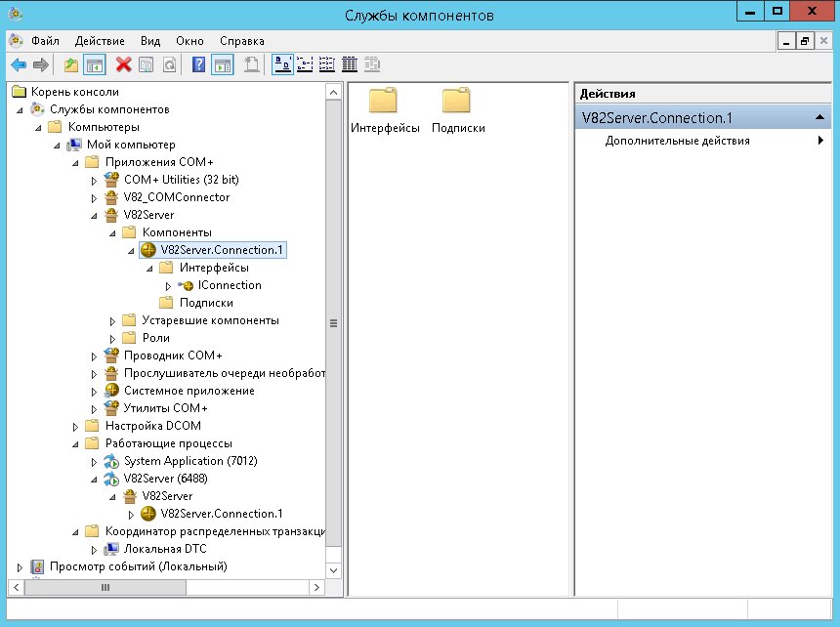Expand the COM+ Utilities (32 bit) node
This screenshot has height=627, width=840.
(95, 181)
